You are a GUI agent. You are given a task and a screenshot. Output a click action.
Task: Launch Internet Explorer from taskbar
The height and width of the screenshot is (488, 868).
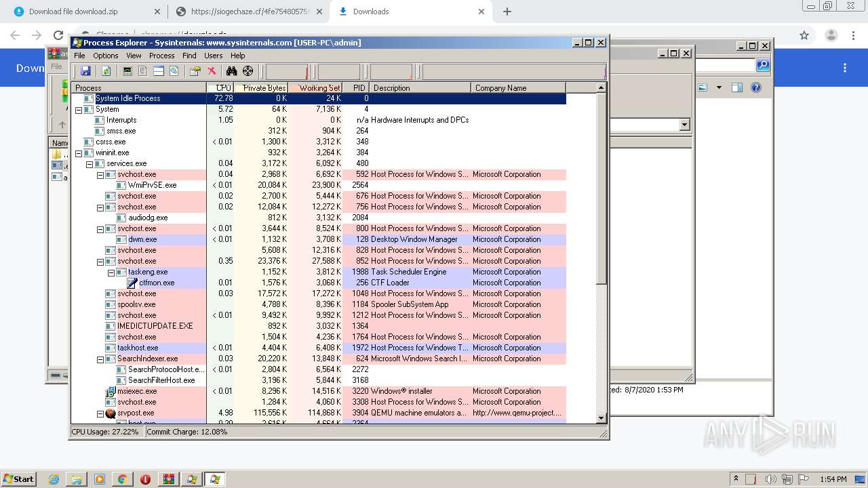pyautogui.click(x=54, y=479)
